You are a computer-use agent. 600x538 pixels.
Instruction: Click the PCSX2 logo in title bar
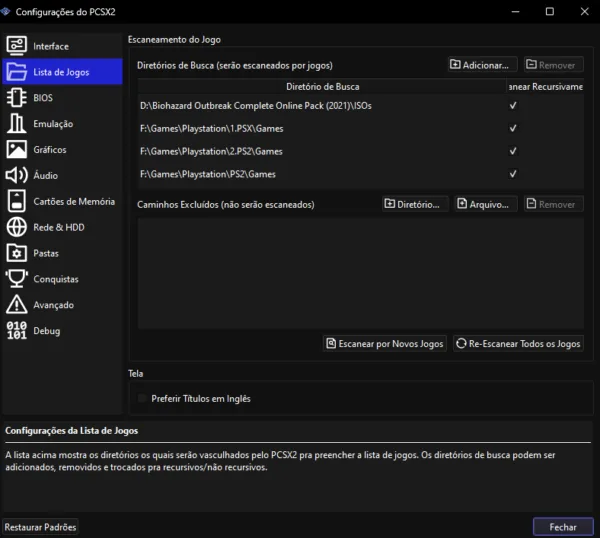pos(5,11)
